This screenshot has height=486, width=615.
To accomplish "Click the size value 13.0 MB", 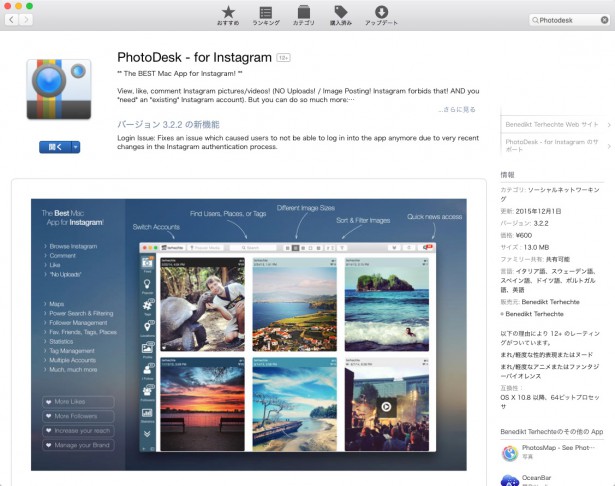I will click(536, 248).
